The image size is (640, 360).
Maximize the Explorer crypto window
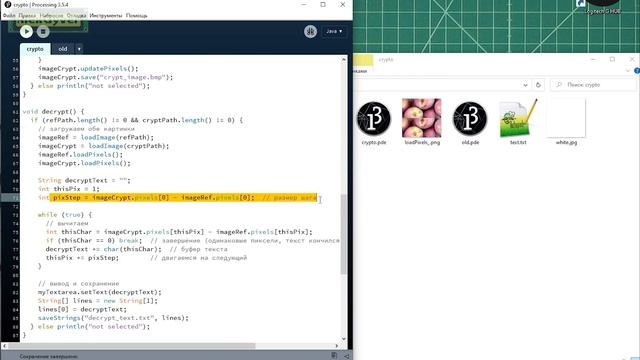(612, 60)
